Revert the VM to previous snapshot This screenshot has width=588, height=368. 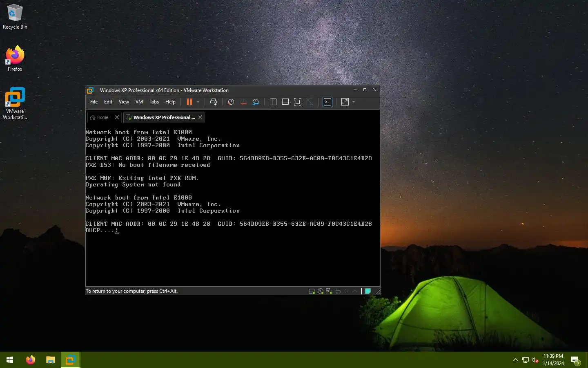(243, 102)
